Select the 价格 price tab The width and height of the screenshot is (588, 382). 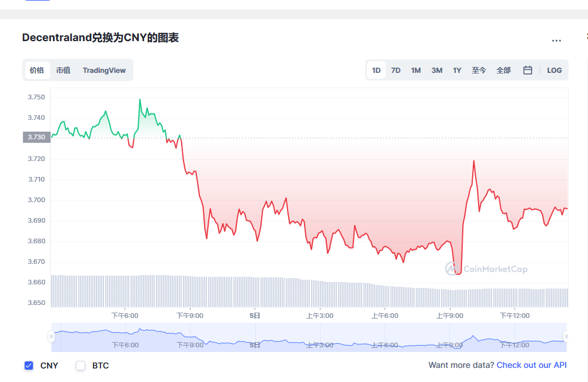tap(37, 70)
